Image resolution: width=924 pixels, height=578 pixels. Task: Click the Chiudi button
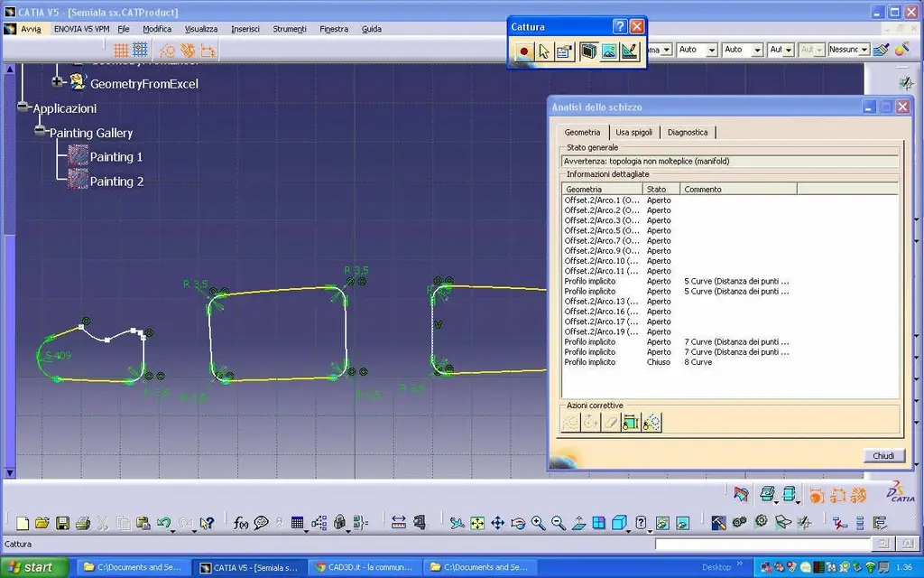(883, 455)
